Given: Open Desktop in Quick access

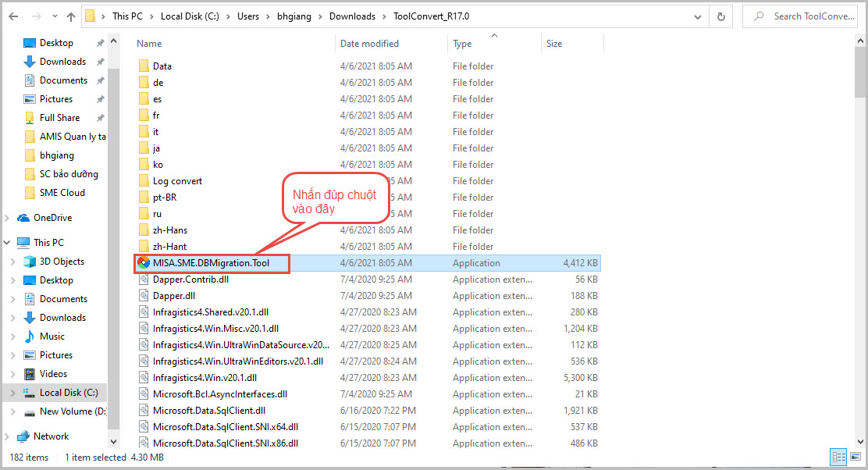Looking at the screenshot, I should coord(56,43).
